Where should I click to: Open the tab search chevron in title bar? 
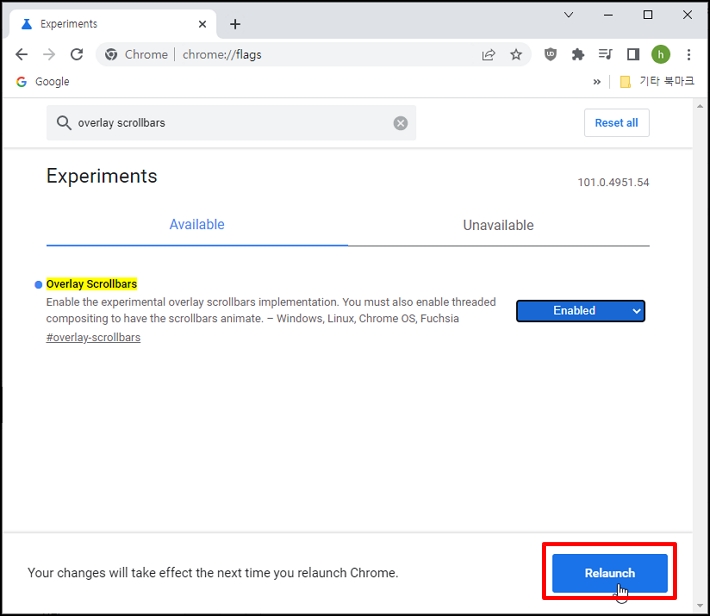569,15
